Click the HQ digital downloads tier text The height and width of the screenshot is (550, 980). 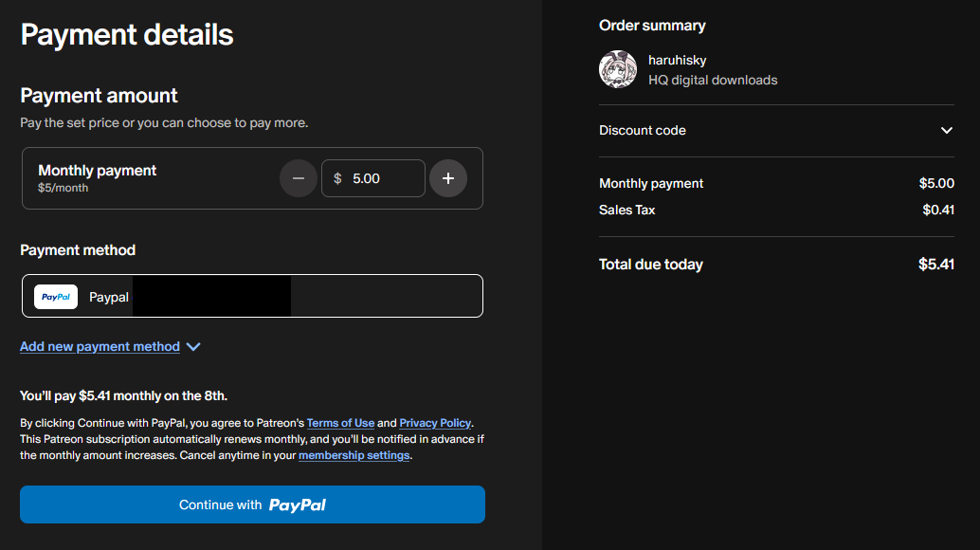point(713,80)
